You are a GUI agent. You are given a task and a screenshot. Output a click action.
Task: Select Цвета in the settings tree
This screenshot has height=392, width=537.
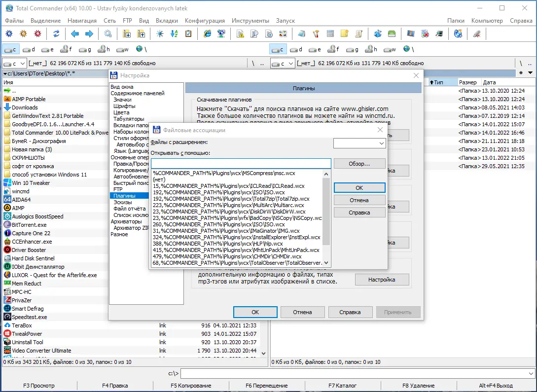coord(121,112)
